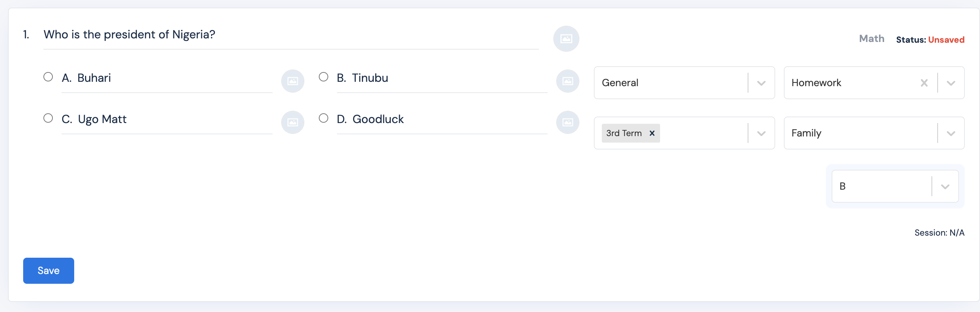
Task: Attach image to option C Ugo Matt
Action: (292, 122)
